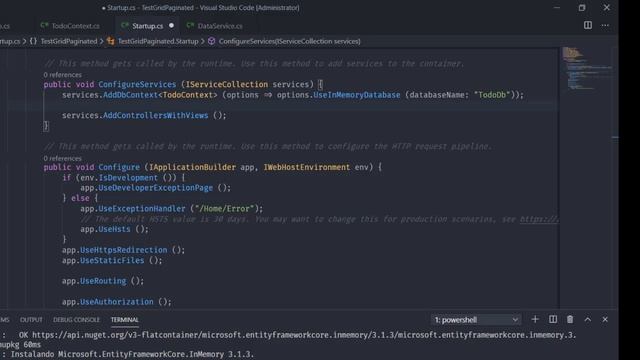This screenshot has height=360, width=640.
Task: Click the UseInMemoryDatabase method text
Action: [x=357, y=95]
